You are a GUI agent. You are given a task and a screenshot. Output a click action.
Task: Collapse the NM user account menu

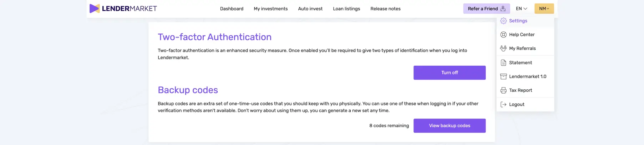[x=544, y=9]
